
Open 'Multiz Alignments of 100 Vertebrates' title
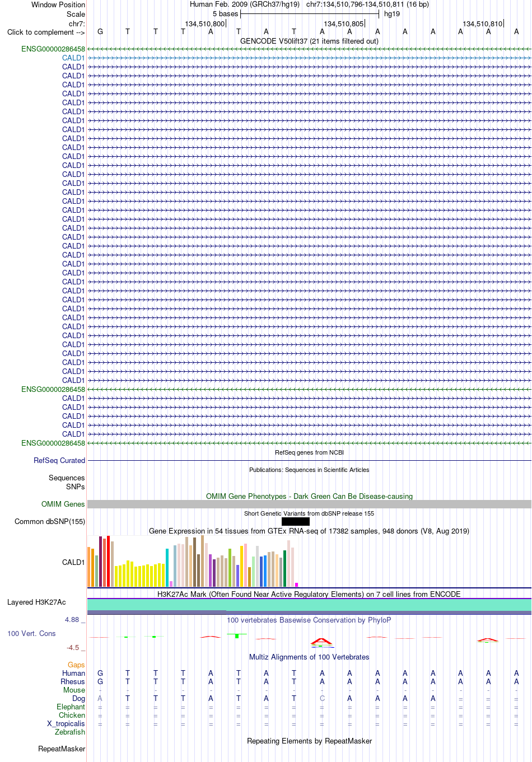click(x=309, y=657)
